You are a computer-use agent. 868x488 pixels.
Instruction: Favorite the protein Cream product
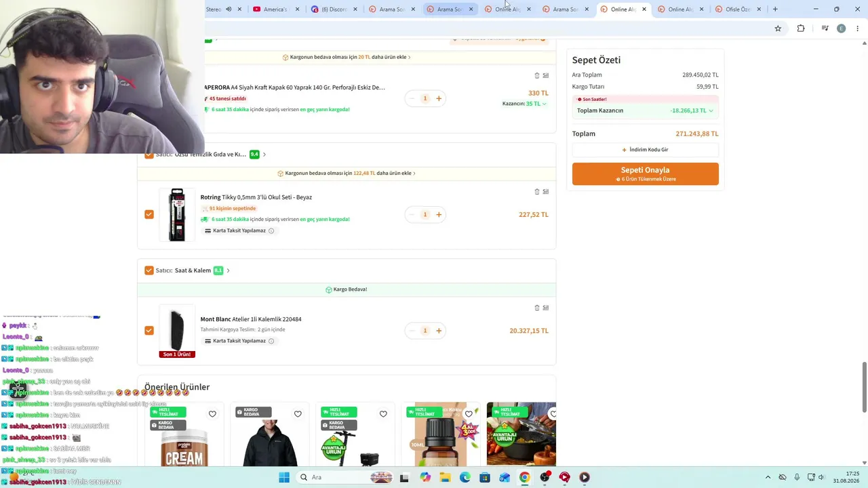212,414
